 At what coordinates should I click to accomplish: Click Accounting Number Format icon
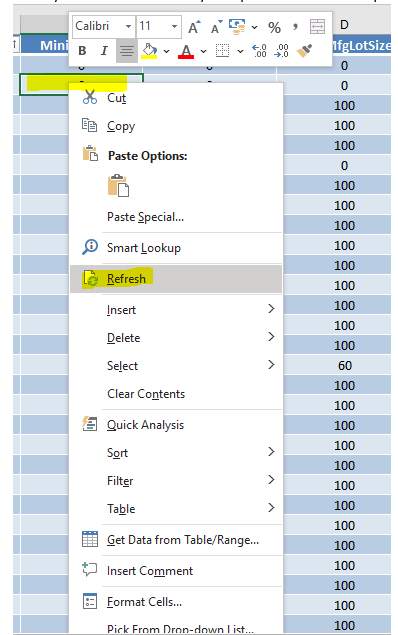[x=237, y=27]
